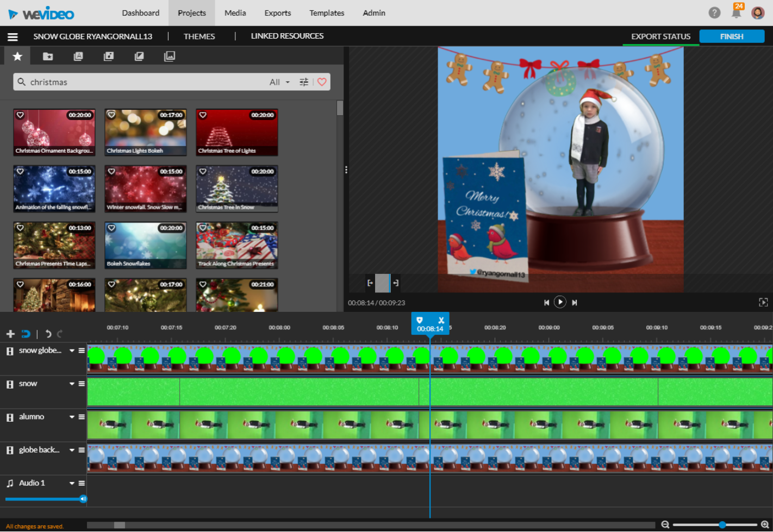The width and height of the screenshot is (773, 532).
Task: Adjust the Audio 1 volume slider
Action: click(x=83, y=499)
